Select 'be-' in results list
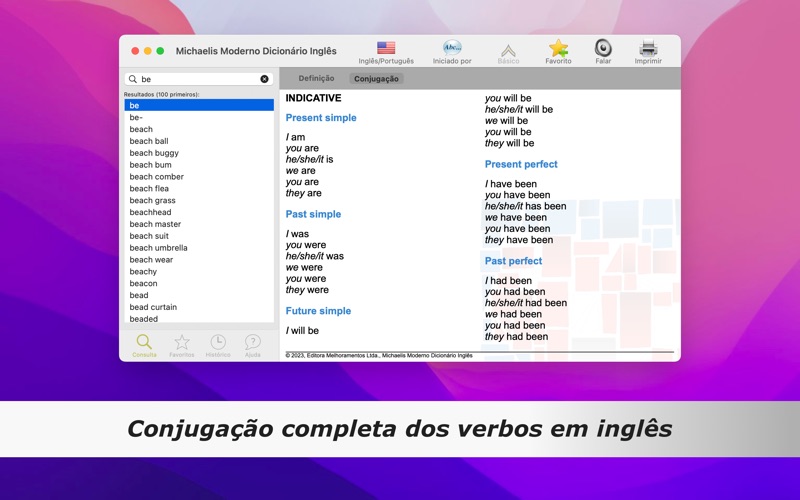 199,117
